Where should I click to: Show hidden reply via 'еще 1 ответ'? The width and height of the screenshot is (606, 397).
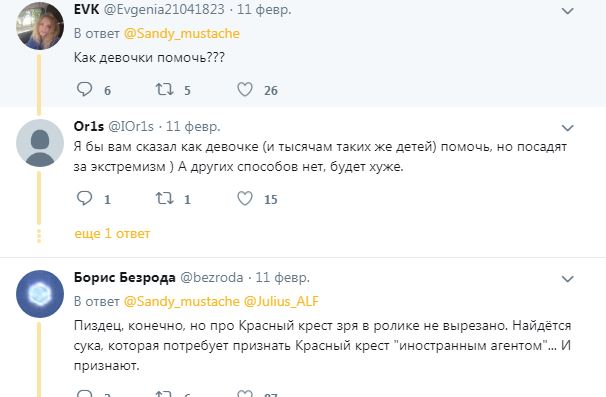[112, 234]
